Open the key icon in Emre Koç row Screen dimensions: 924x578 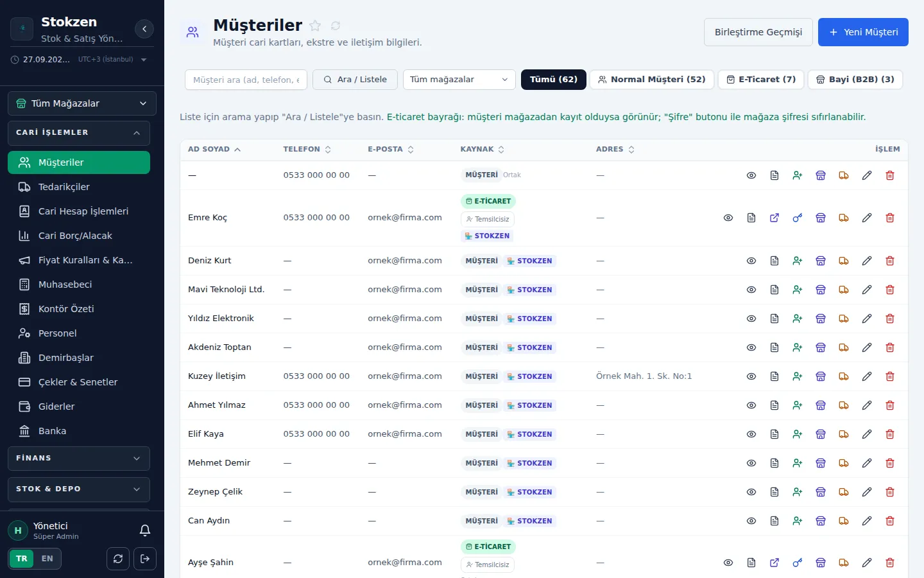pos(798,218)
